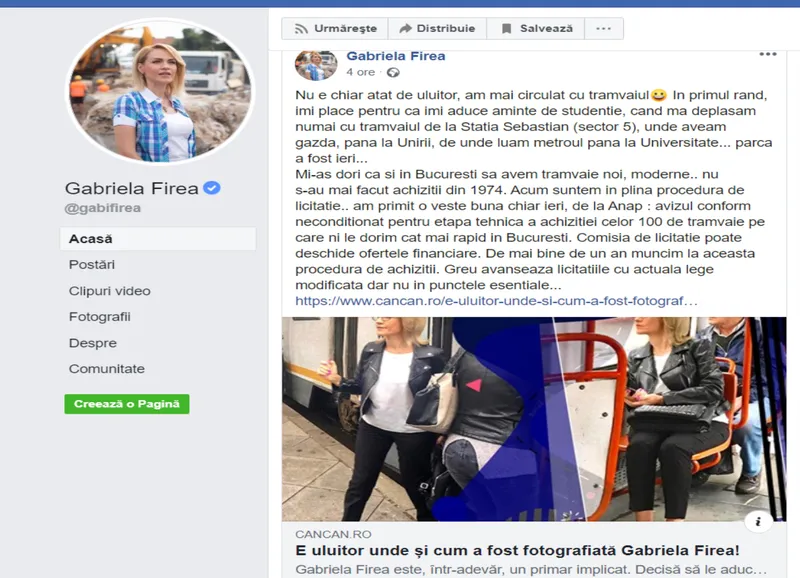Viewport: 800px width, 578px height.
Task: Open the Despre section
Action: point(92,343)
